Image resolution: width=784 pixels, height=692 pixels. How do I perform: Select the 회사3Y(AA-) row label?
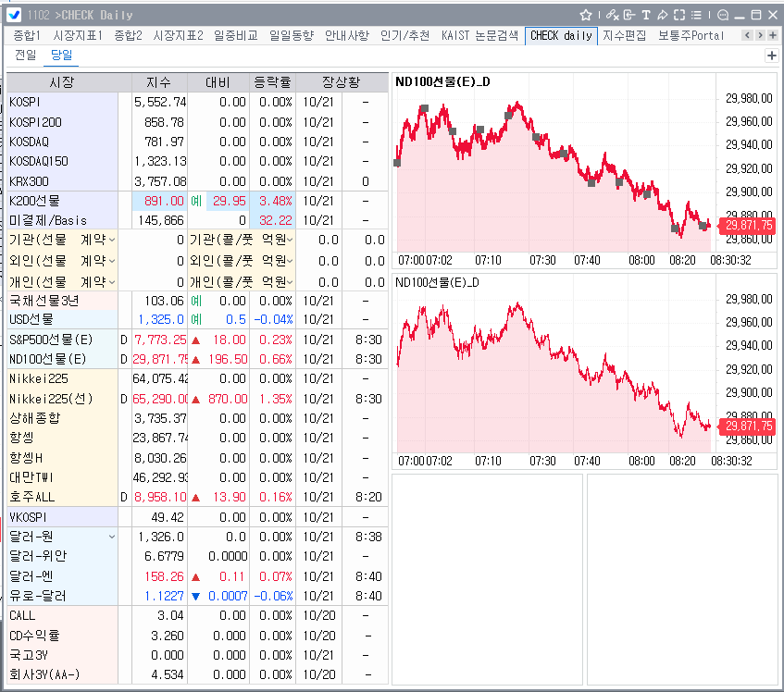(x=44, y=675)
